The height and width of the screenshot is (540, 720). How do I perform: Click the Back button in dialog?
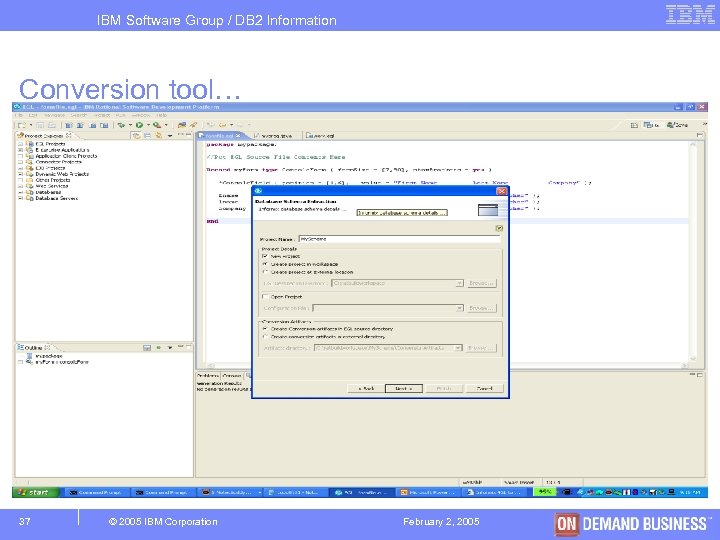(366, 388)
